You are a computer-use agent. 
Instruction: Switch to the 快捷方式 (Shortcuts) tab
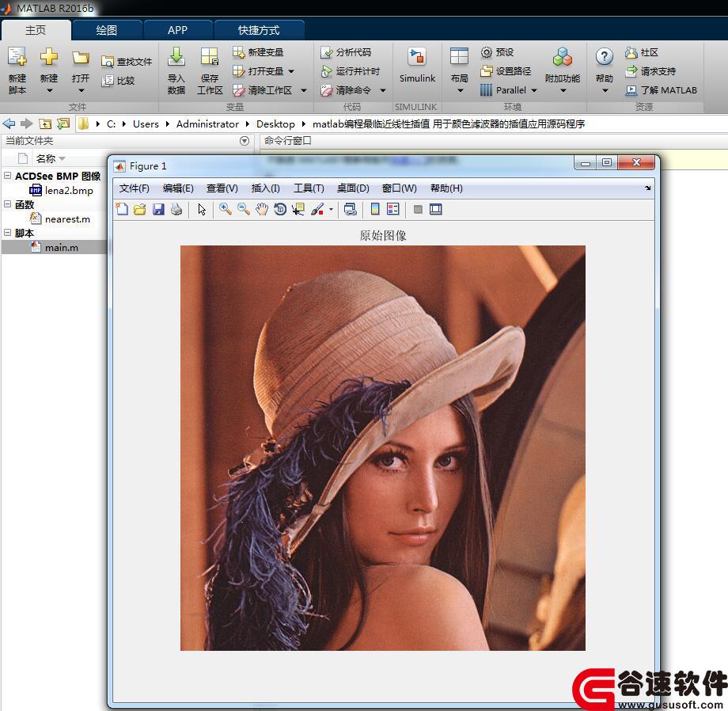[x=259, y=30]
